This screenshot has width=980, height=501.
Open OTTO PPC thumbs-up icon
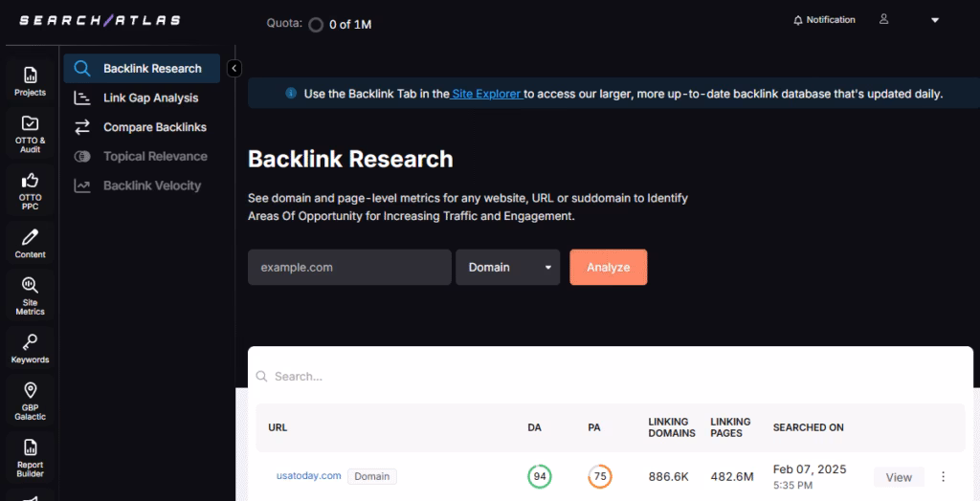pyautogui.click(x=30, y=189)
